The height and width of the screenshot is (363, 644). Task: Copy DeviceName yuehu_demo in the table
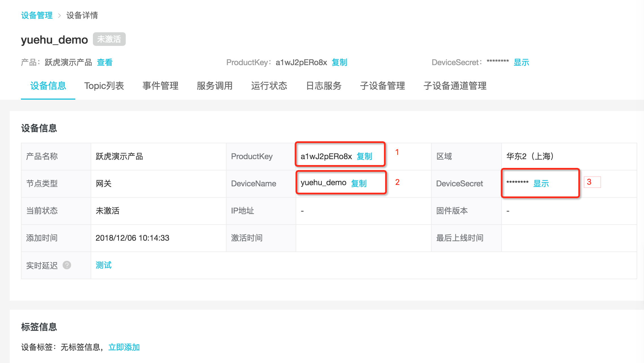(x=359, y=183)
